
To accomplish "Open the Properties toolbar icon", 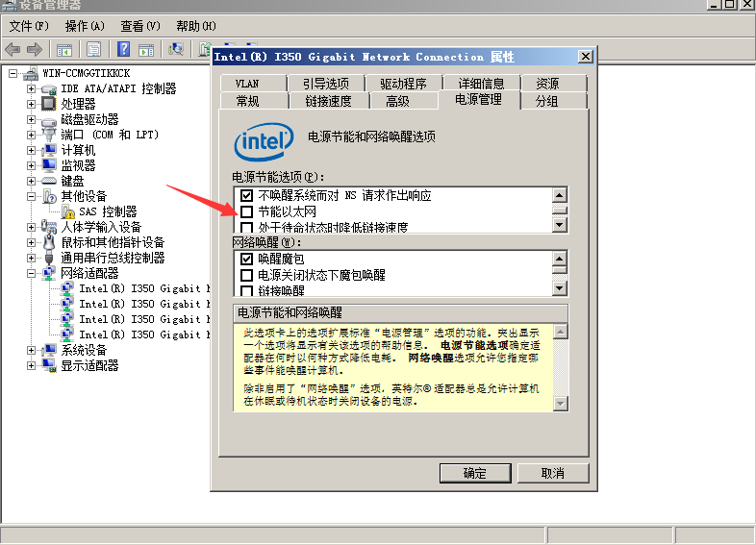I will coord(93,49).
